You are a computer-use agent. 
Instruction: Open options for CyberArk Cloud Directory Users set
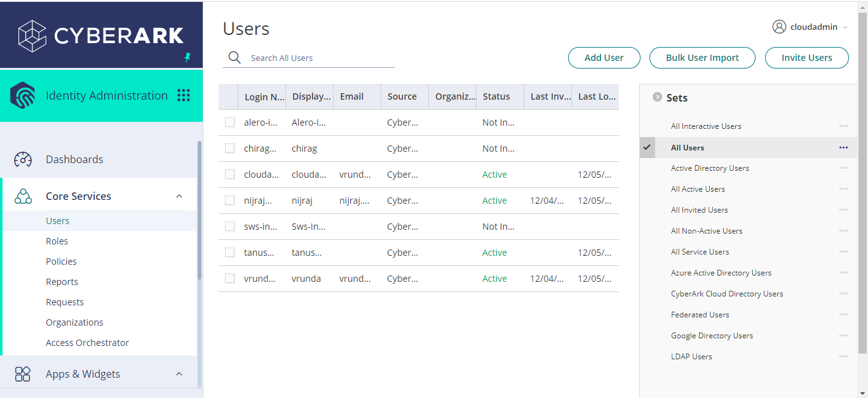pos(843,294)
